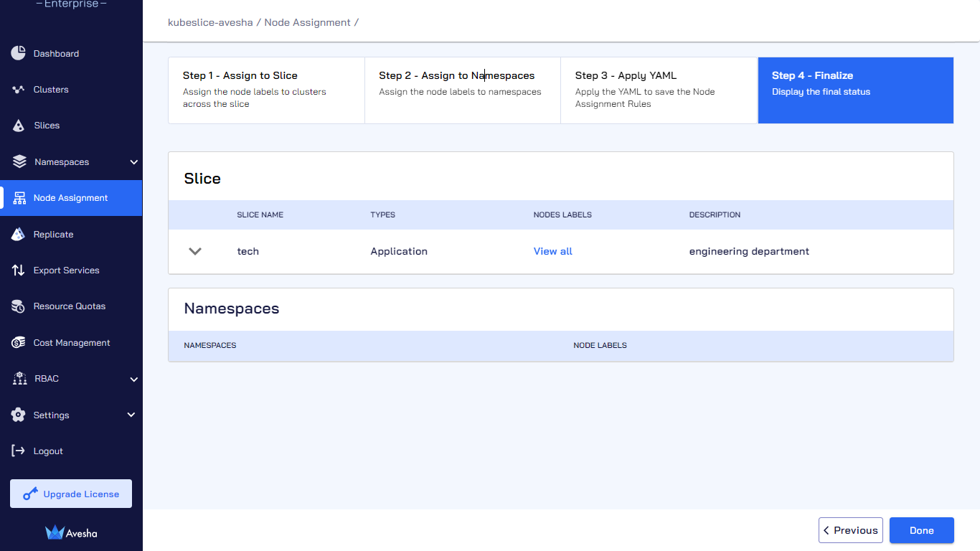Click Node Assignment breadcrumb
980x551 pixels.
coord(307,22)
